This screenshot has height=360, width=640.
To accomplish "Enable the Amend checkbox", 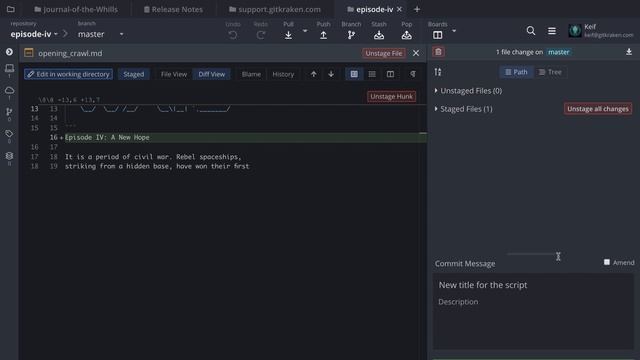I will [607, 262].
